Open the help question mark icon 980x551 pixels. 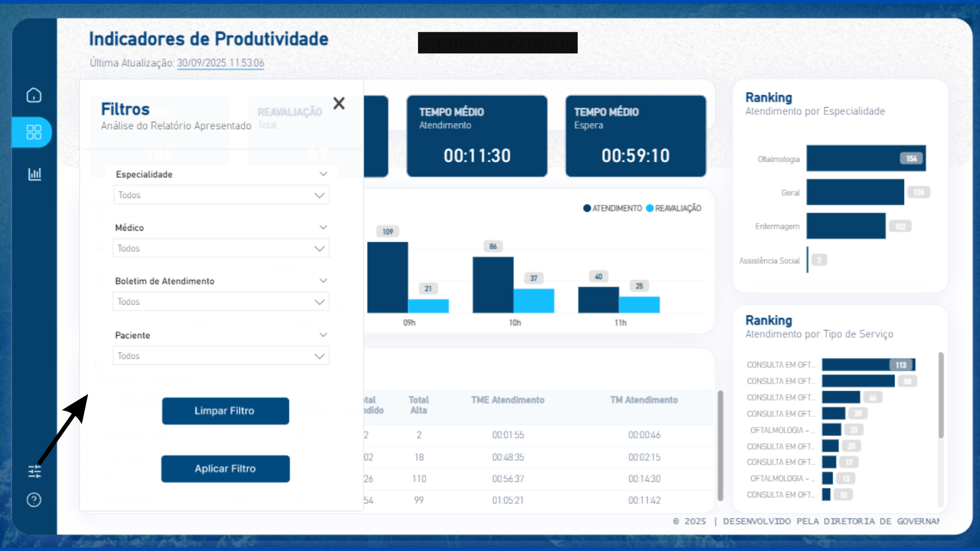click(34, 500)
